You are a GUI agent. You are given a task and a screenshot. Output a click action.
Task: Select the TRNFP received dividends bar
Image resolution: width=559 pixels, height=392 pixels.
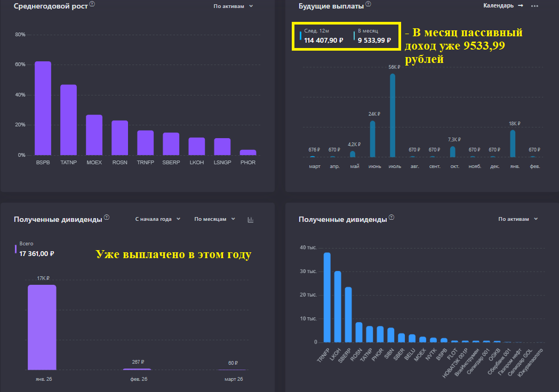[327, 297]
